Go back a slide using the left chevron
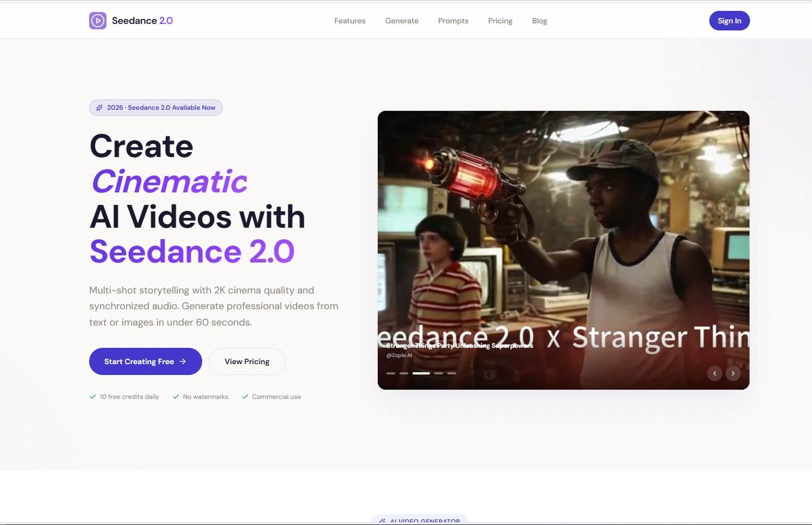Screen dimensions: 812x525 (x=715, y=373)
